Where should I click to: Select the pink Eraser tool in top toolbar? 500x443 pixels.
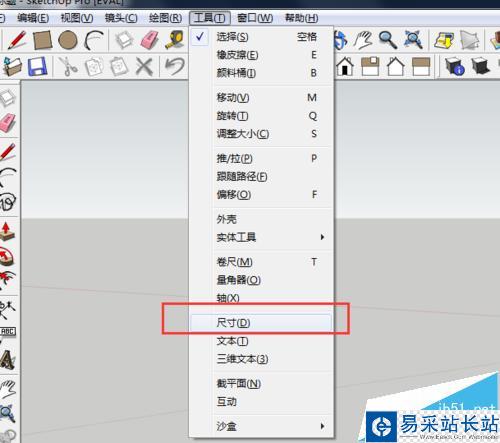149,40
